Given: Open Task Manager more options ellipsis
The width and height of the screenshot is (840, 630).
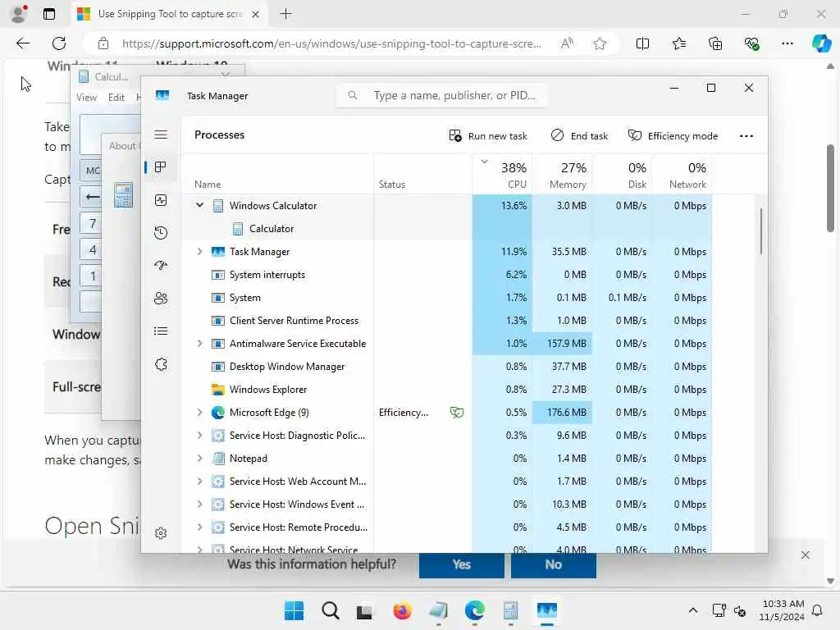Looking at the screenshot, I should [746, 136].
